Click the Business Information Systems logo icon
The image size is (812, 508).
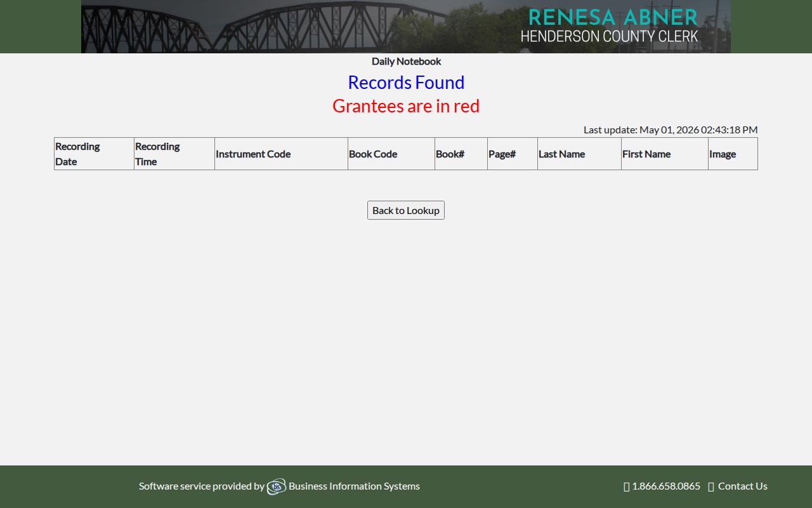click(x=277, y=486)
